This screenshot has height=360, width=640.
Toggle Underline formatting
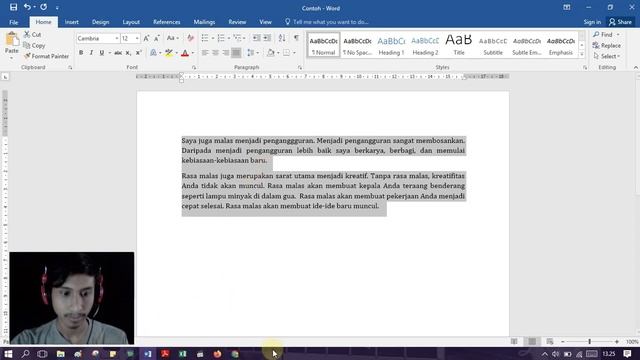tap(102, 53)
